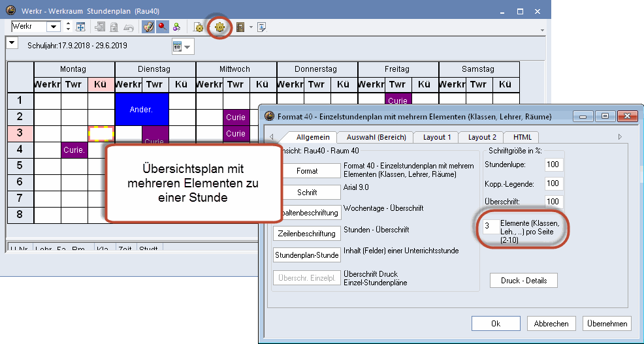Click the greyed door-with-arrow toolbar icon
Viewport: 644px width, 344px height.
coord(99,27)
